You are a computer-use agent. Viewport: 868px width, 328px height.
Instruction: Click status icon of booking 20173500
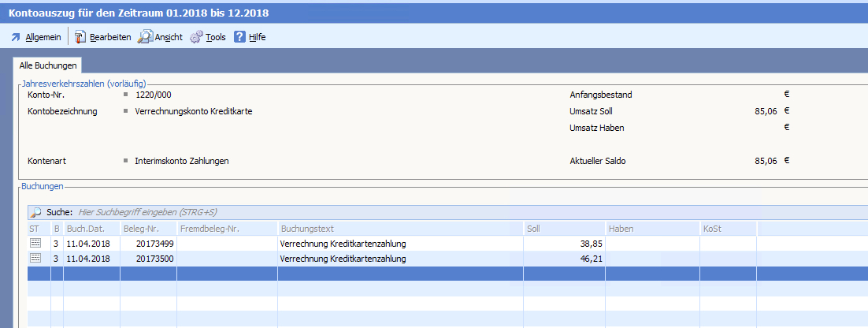pos(35,259)
